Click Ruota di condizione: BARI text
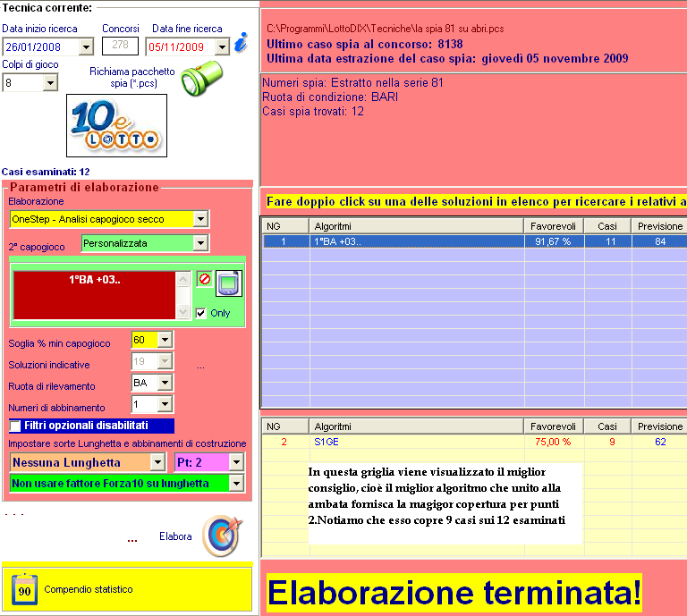This screenshot has height=616, width=687. click(330, 97)
